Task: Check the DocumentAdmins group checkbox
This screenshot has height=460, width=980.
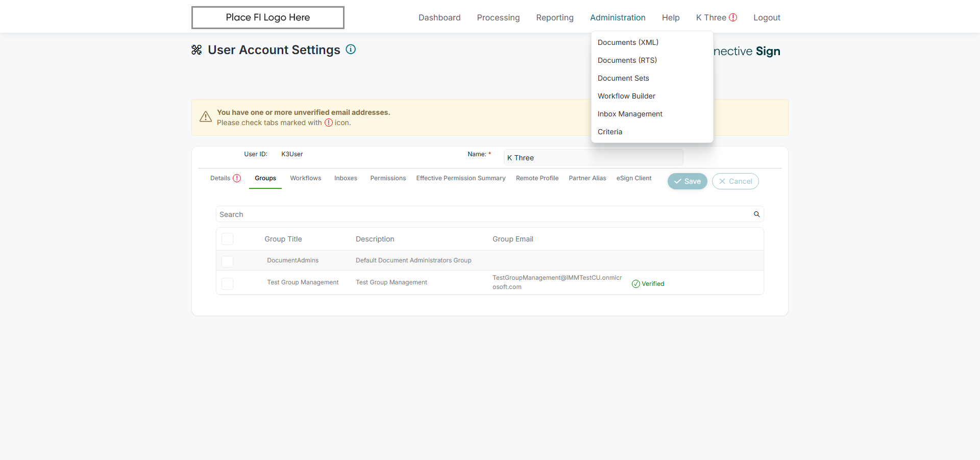Action: 228,261
